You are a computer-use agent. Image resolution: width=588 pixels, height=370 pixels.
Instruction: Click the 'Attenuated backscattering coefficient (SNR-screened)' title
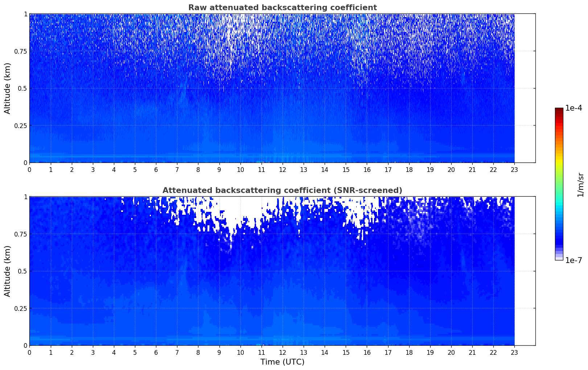[282, 190]
